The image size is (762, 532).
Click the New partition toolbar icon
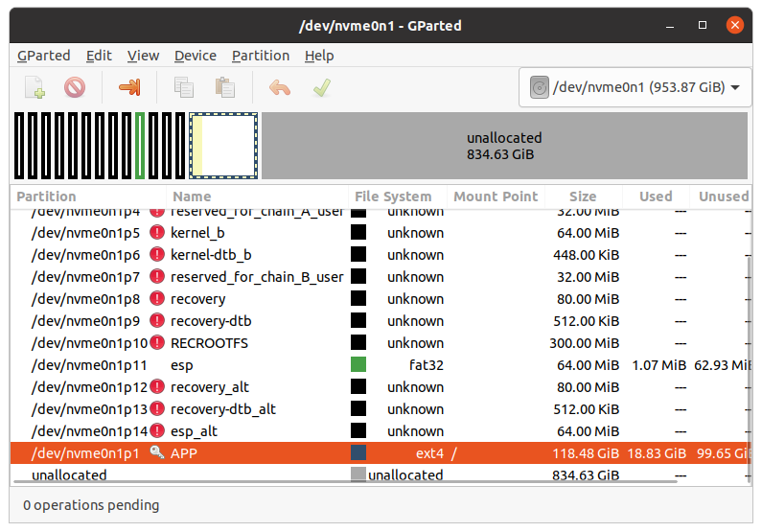[35, 88]
